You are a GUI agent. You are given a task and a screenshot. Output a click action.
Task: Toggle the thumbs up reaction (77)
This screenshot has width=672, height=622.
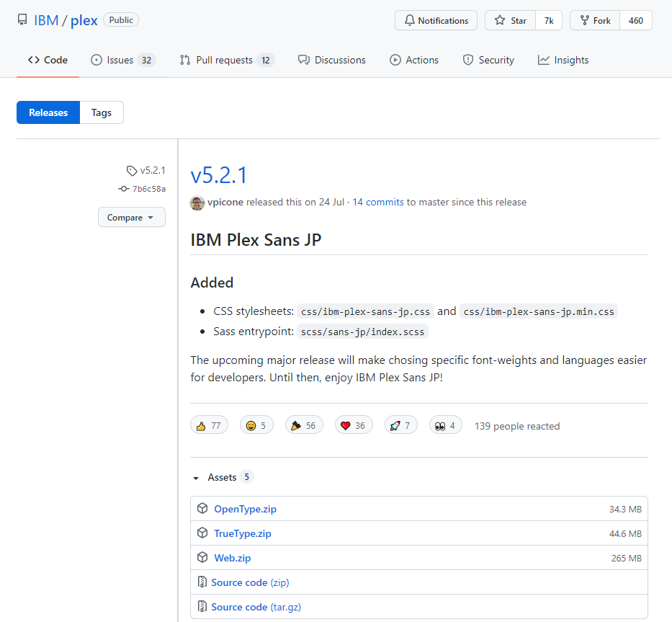point(209,425)
